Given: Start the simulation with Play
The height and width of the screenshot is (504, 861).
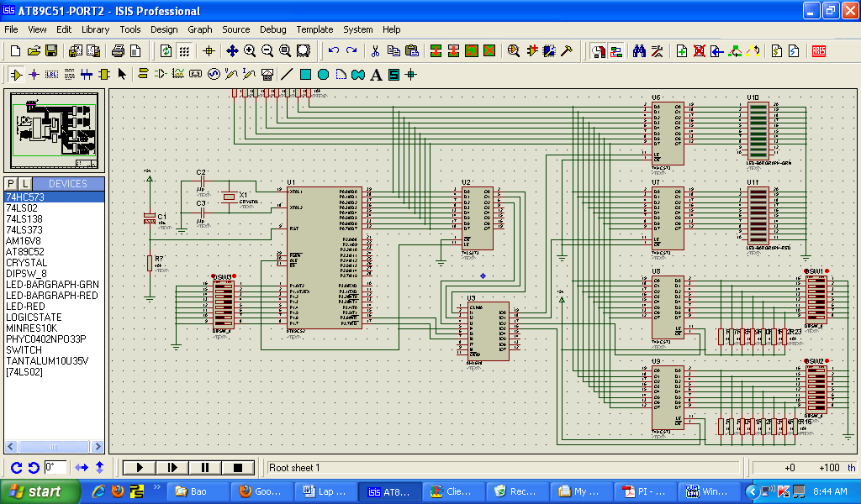Looking at the screenshot, I should point(140,467).
